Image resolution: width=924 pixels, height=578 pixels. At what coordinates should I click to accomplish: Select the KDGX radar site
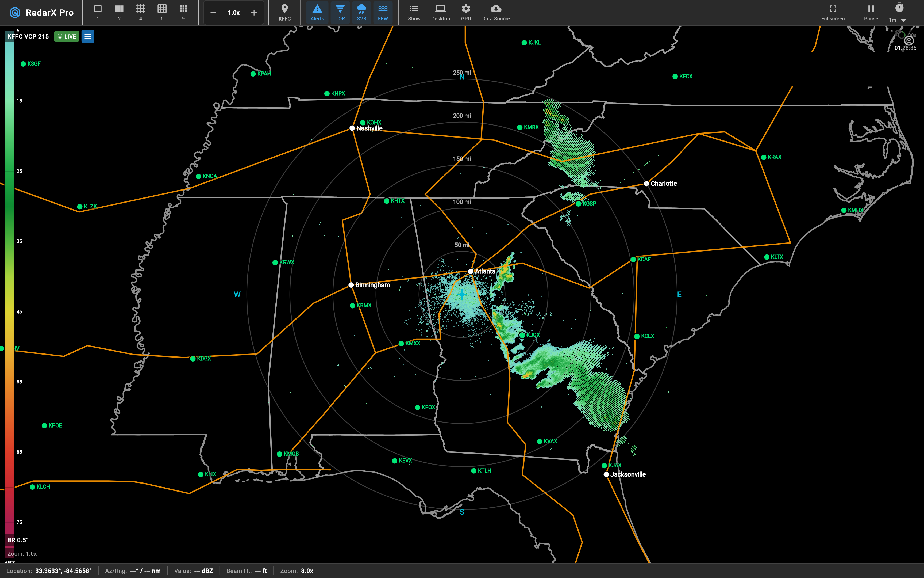tap(193, 359)
